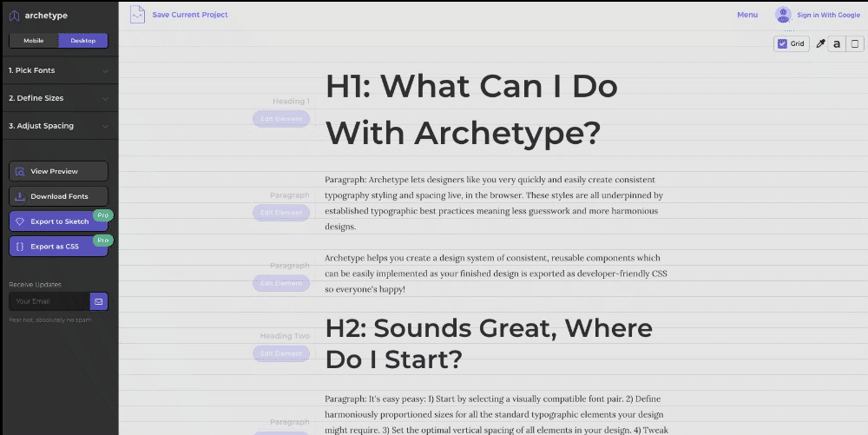Click Edit Element for the first Paragraph
Viewport: 868px width, 435px height.
281,213
